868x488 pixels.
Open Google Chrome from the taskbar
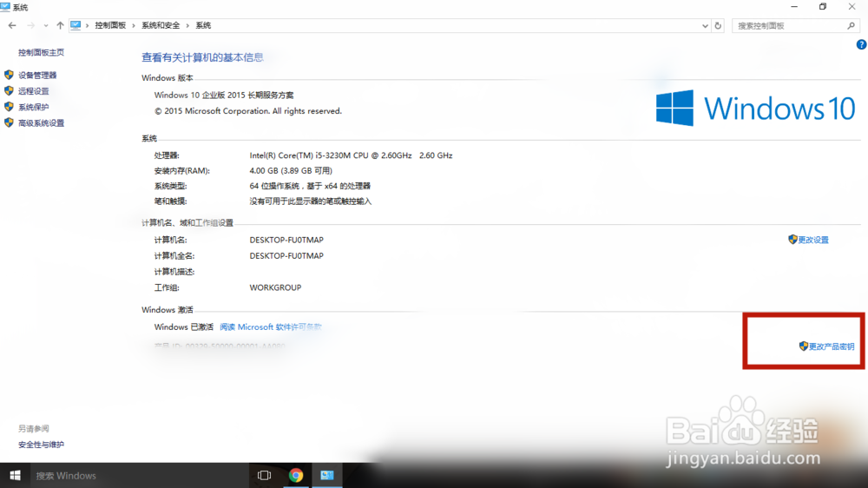tap(296, 475)
